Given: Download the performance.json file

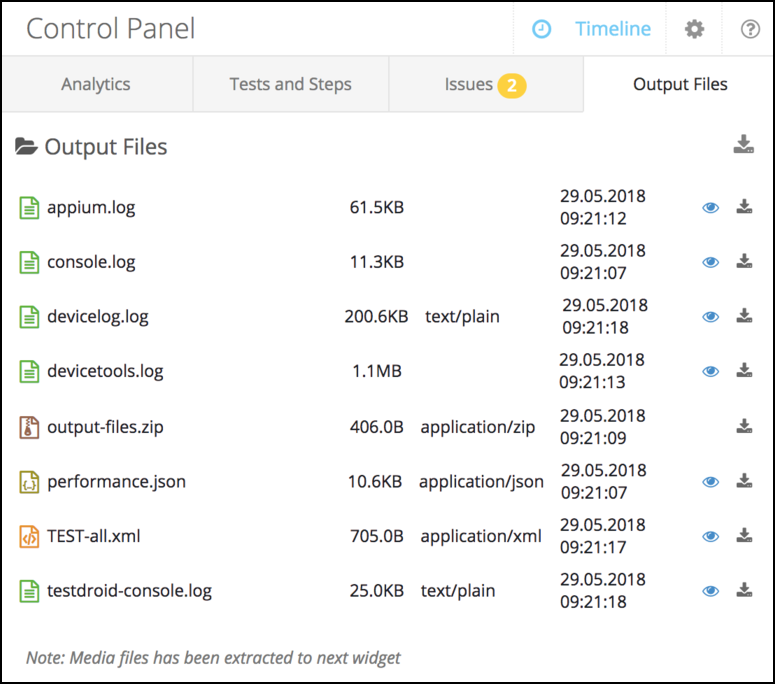Looking at the screenshot, I should click(744, 481).
